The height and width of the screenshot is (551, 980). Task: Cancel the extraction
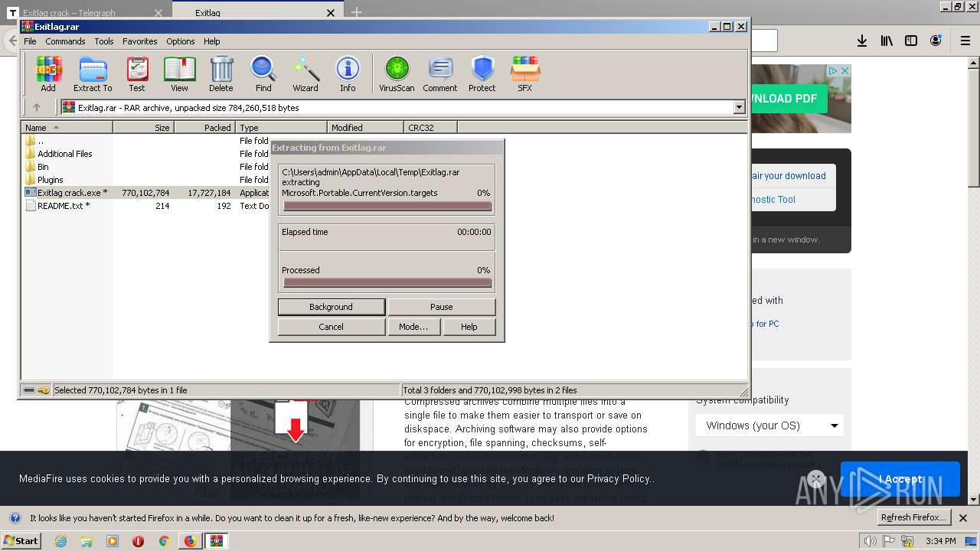[331, 327]
